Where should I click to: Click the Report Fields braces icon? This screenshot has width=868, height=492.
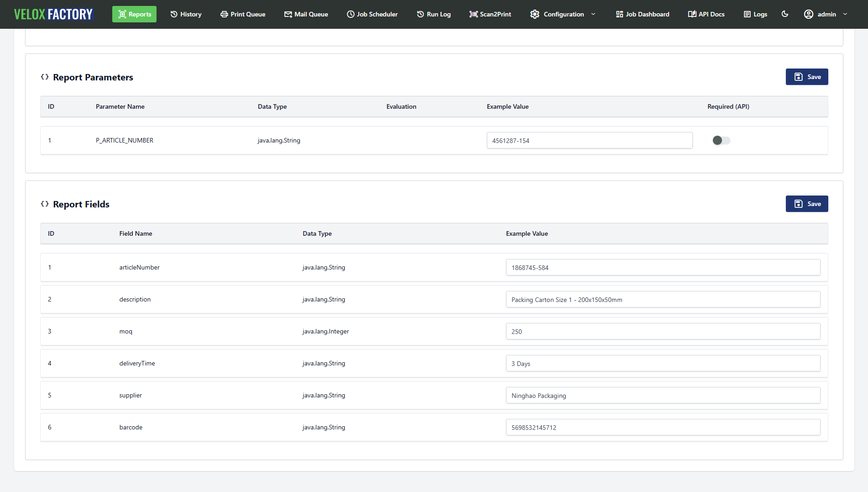[x=45, y=204]
